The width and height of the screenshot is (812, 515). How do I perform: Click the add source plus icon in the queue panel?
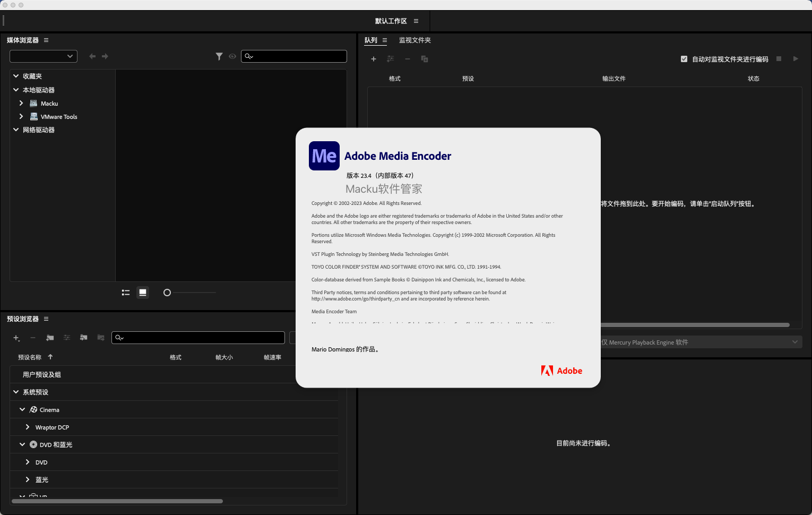point(374,59)
